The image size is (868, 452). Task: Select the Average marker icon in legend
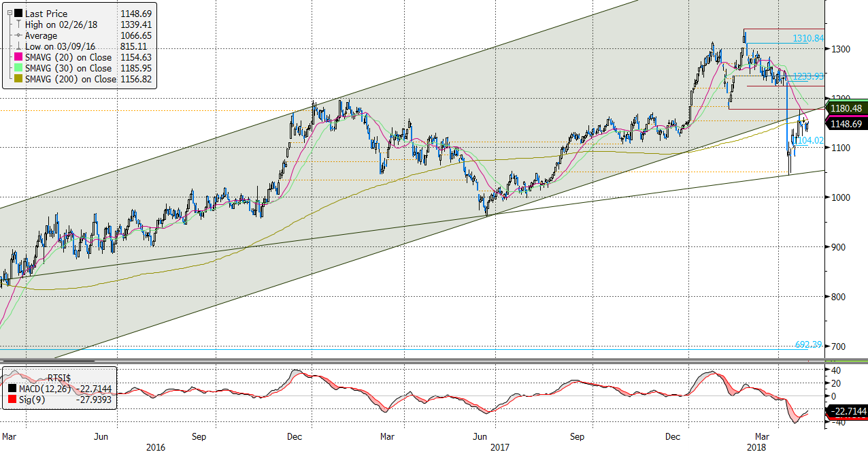18,35
